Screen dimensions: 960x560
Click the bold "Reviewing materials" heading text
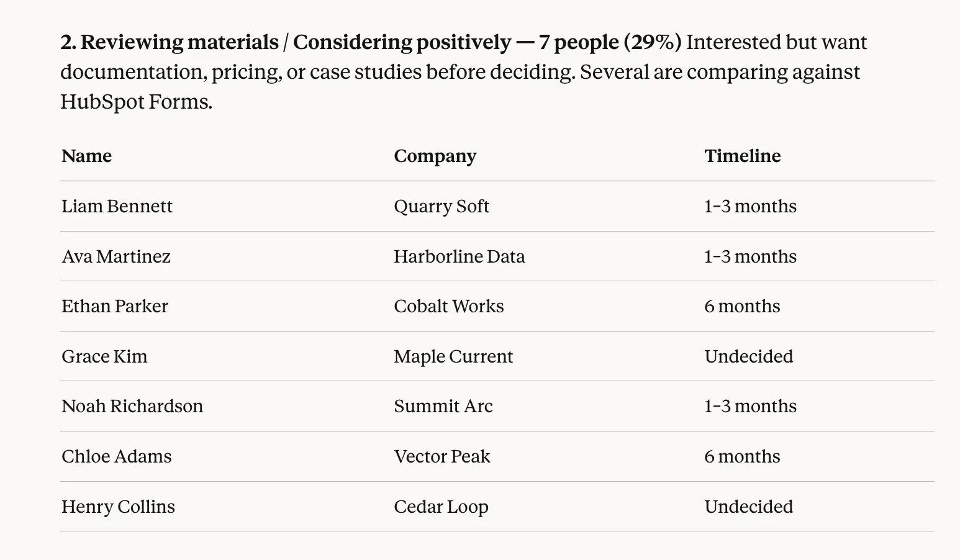pyautogui.click(x=179, y=42)
